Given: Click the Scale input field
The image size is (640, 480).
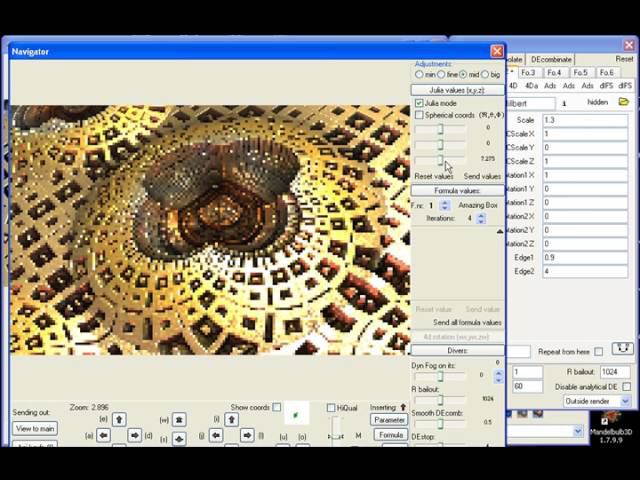Looking at the screenshot, I should tap(585, 120).
